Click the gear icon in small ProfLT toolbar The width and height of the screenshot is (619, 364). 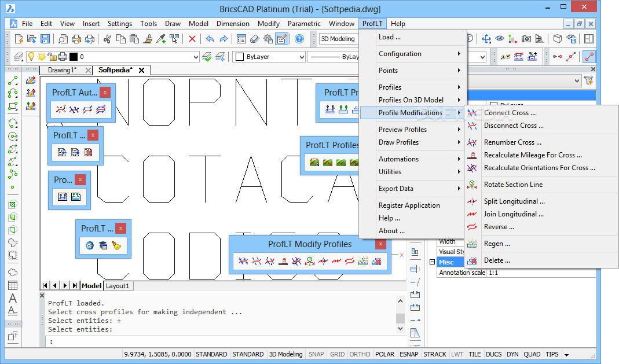[x=90, y=245]
